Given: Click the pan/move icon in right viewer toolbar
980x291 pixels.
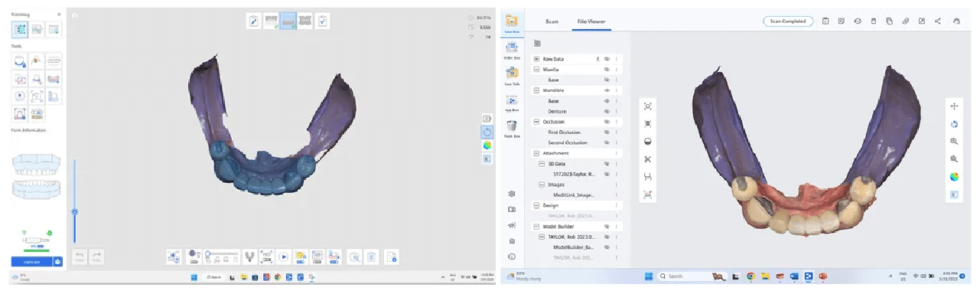Looking at the screenshot, I should tap(954, 106).
